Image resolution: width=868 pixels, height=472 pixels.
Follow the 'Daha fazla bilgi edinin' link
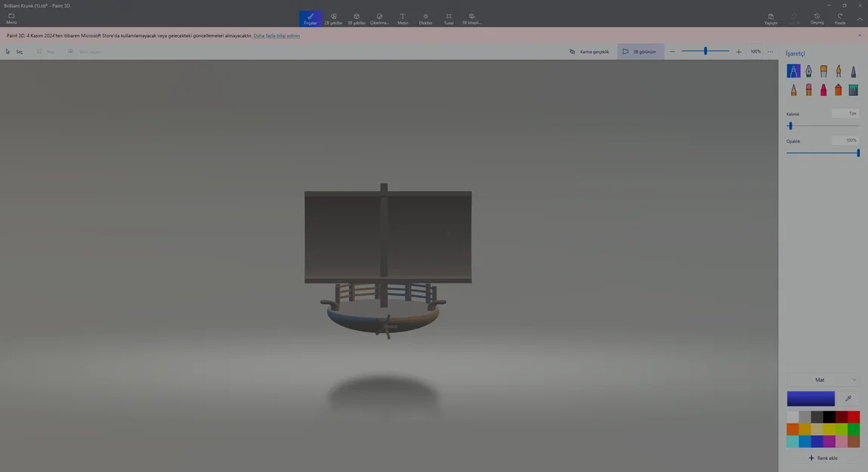pos(276,35)
